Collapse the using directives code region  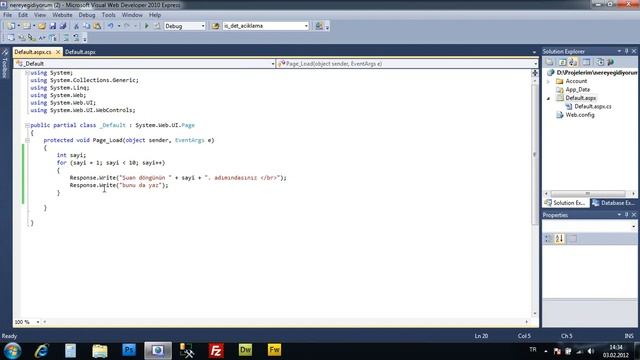[27, 73]
